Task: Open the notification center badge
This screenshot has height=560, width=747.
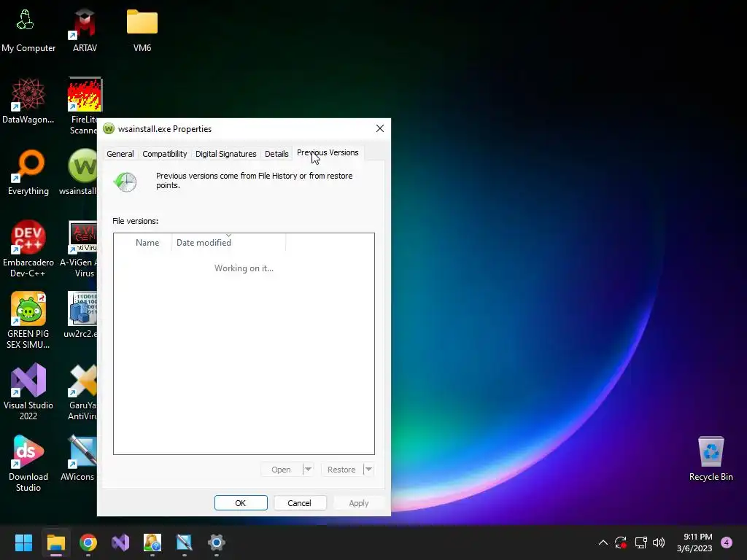Action: pos(727,542)
